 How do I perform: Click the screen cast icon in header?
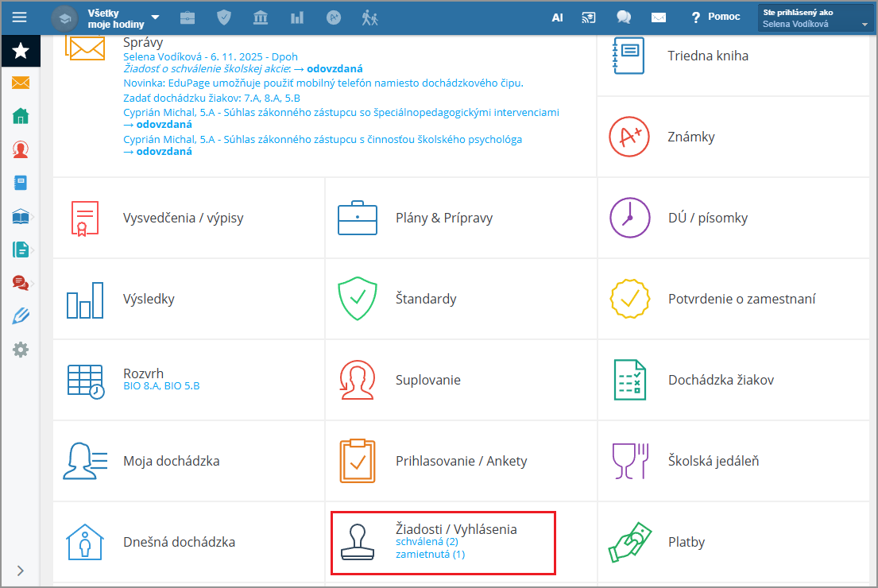pyautogui.click(x=589, y=17)
